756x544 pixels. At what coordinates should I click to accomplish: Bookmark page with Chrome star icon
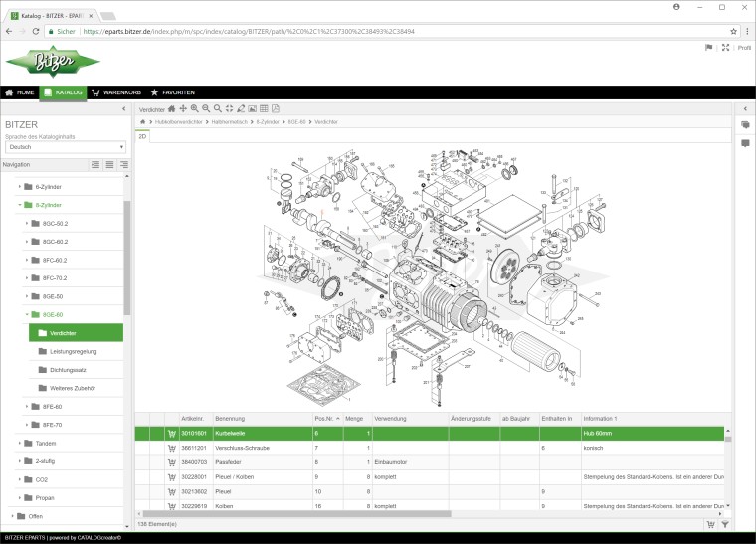coord(734,31)
